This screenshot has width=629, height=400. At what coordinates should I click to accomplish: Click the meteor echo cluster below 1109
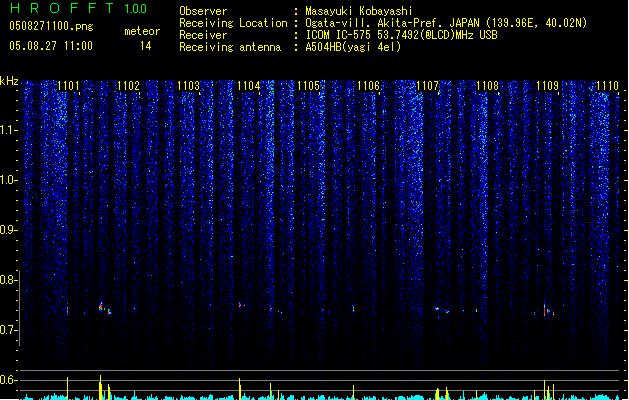(x=548, y=311)
